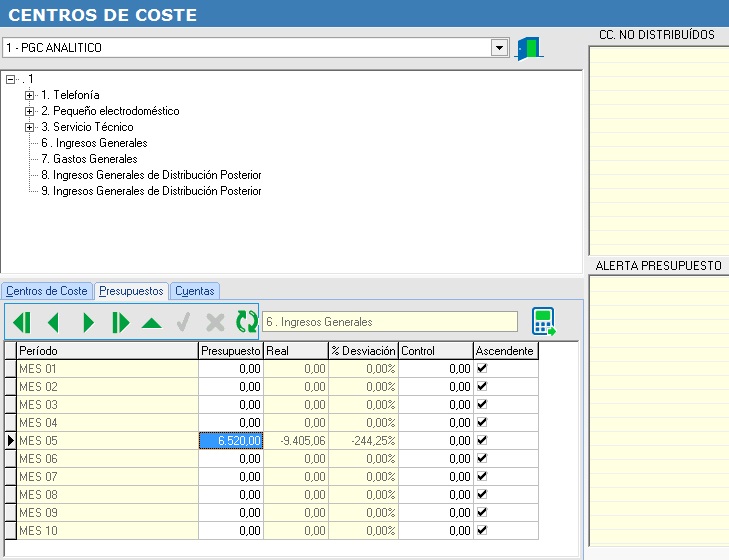
Task: Click the Real column header
Action: [296, 351]
